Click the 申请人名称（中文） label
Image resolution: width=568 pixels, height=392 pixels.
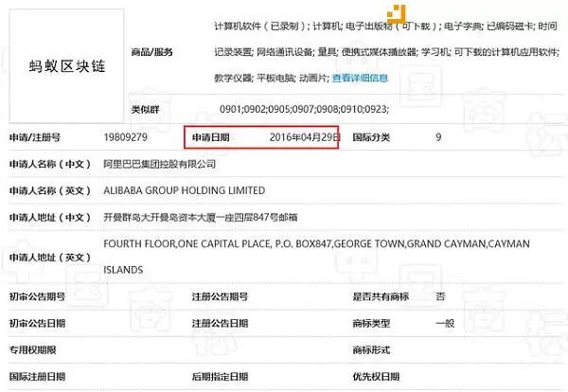pyautogui.click(x=50, y=164)
